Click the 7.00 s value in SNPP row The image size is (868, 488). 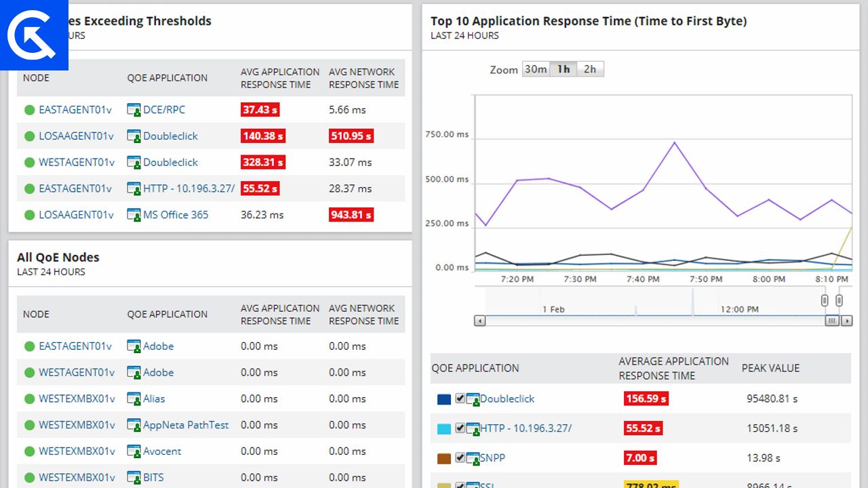[640, 458]
